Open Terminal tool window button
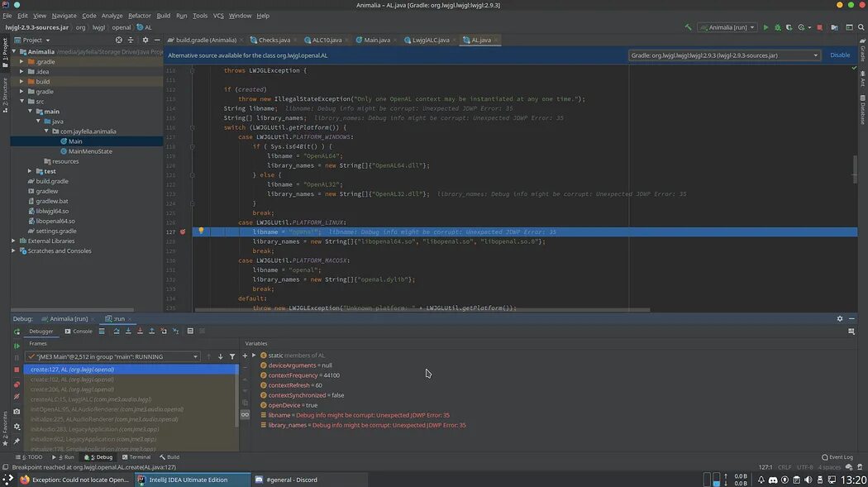This screenshot has width=868, height=487. coord(136,457)
